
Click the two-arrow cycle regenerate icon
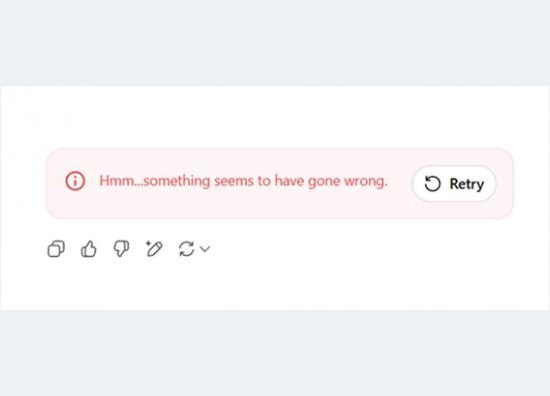click(186, 249)
